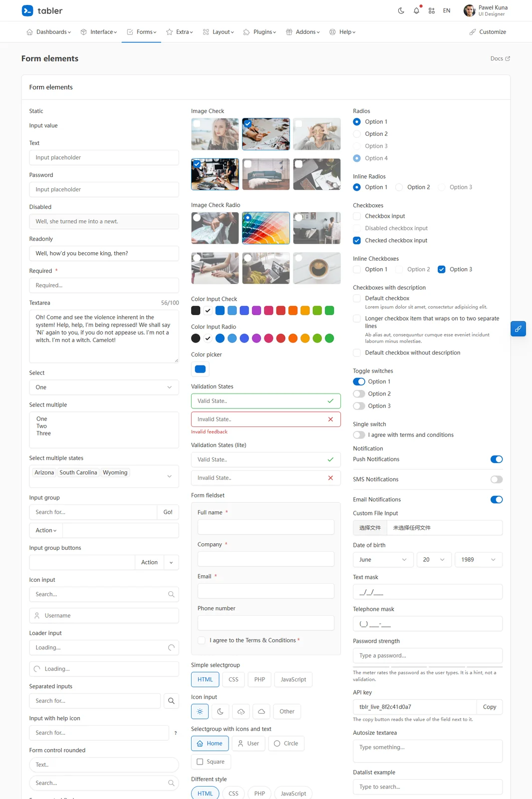
Task: Choose the Home option with house icon
Action: (210, 744)
